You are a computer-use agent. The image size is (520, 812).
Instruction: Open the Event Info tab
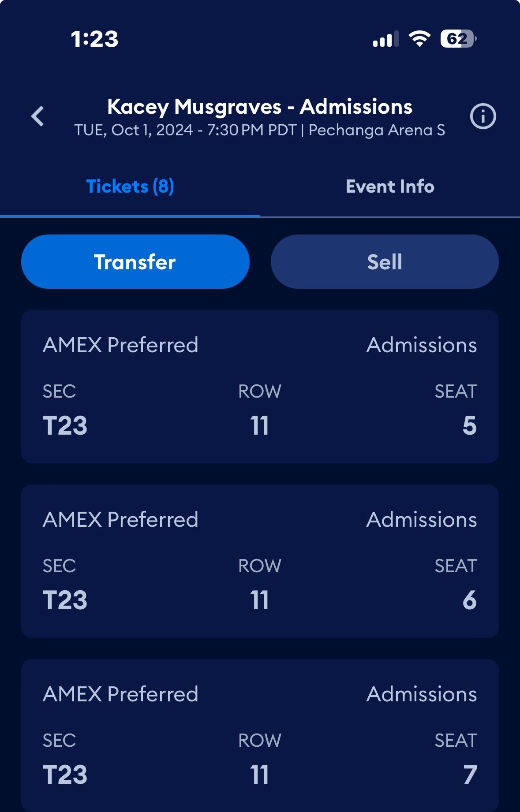click(390, 186)
